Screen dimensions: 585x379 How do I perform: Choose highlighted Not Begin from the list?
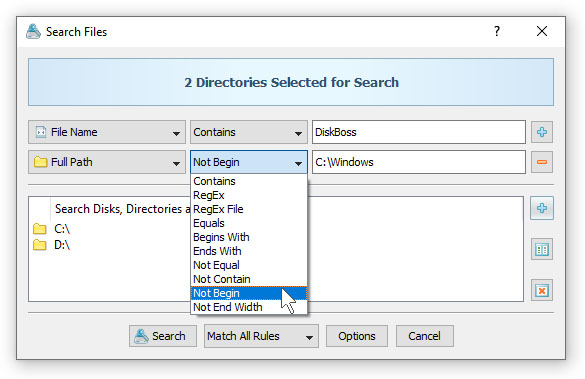249,293
